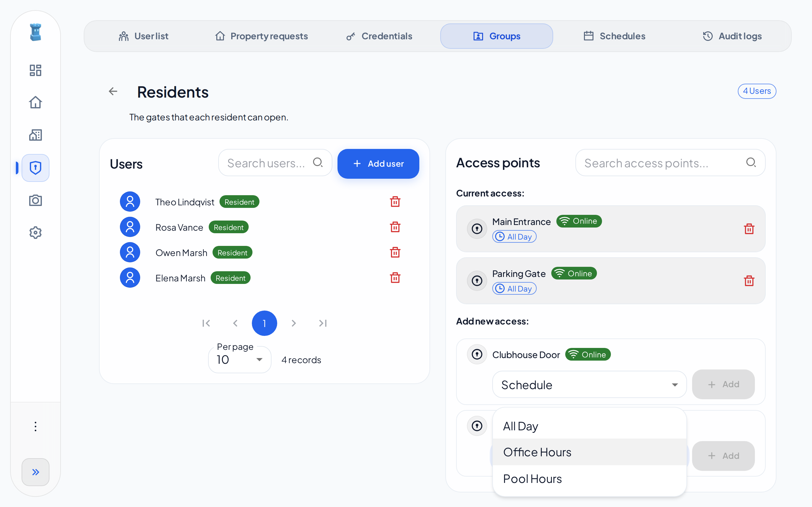
Task: Remove Parking Gate access with trash icon
Action: point(749,281)
